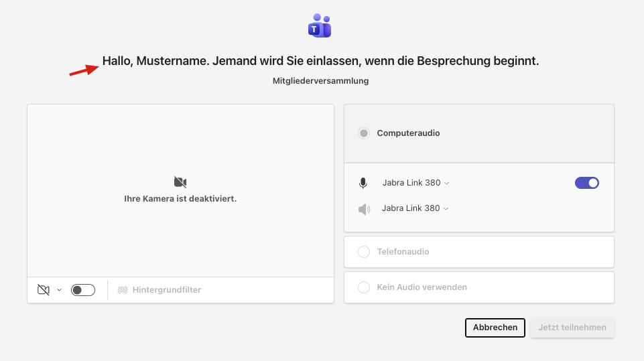The image size is (644, 361).
Task: Click the Hintergrundfilter background effects icon
Action: coord(123,290)
